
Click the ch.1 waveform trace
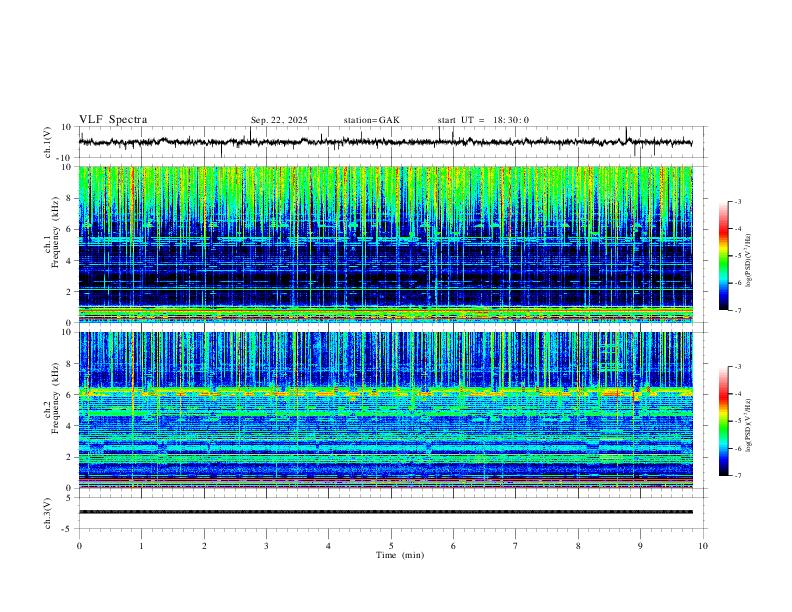(385, 142)
